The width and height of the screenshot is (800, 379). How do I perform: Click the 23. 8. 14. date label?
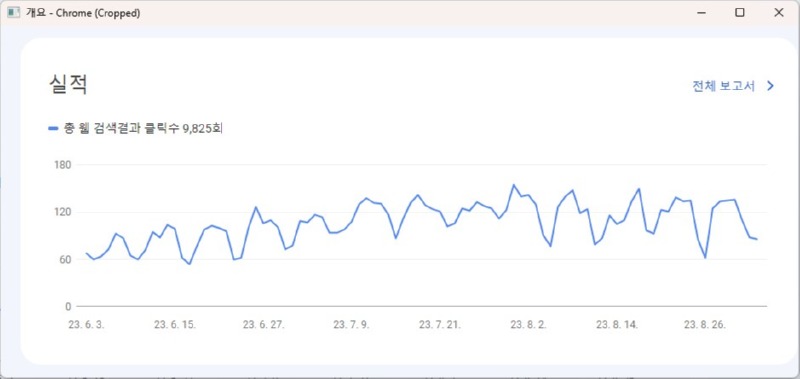click(x=617, y=325)
